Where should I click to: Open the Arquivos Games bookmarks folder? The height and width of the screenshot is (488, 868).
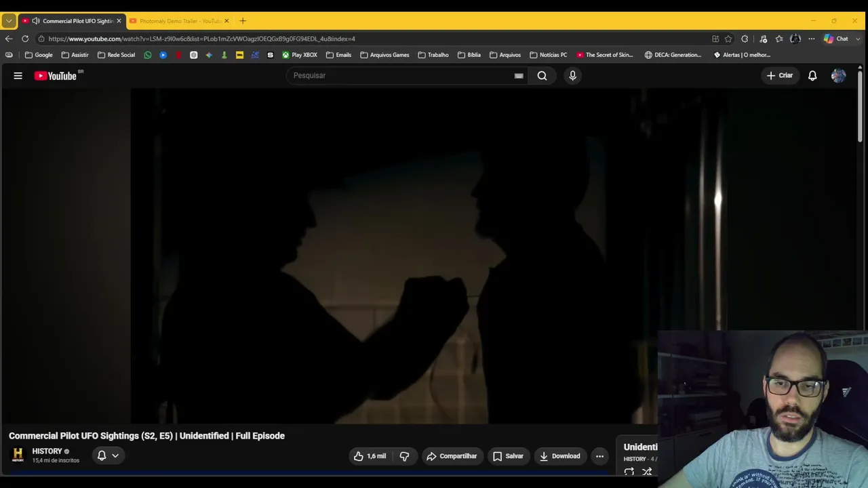pyautogui.click(x=384, y=55)
